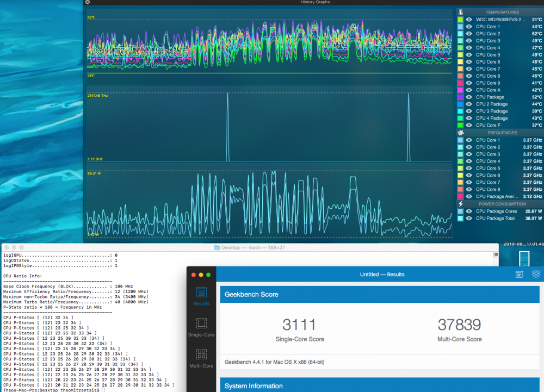The image size is (544, 392).
Task: Zoom the Geekbench window with green button
Action: 208,275
